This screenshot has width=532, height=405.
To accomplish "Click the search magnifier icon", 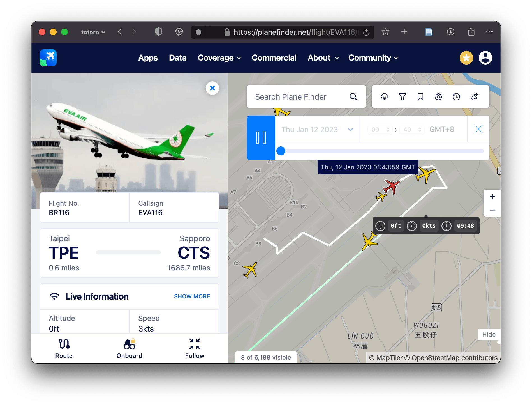I will coord(353,97).
